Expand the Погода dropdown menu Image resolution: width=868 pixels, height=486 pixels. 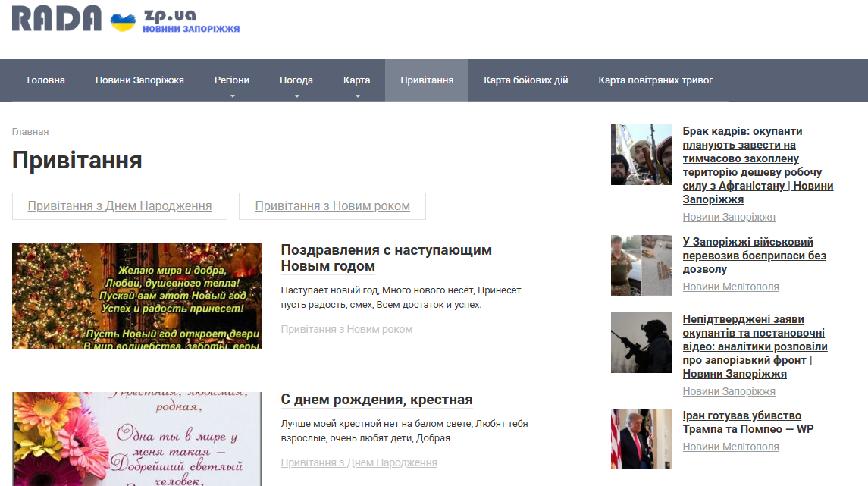296,80
